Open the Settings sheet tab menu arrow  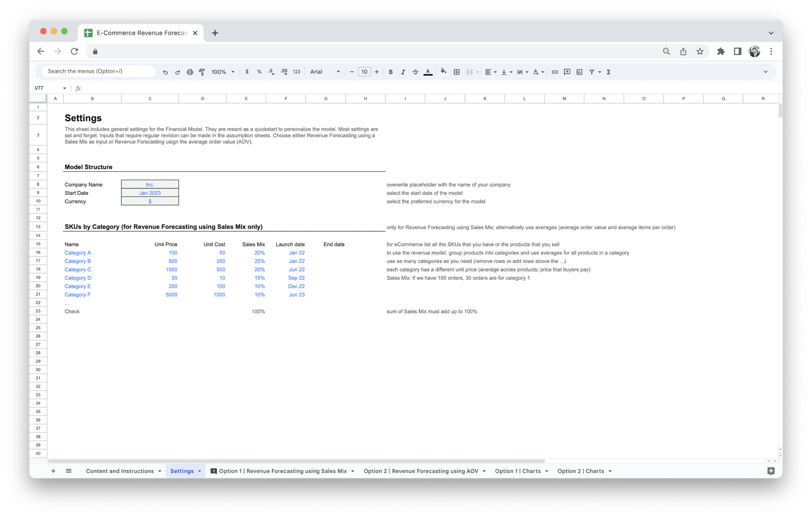(x=199, y=471)
